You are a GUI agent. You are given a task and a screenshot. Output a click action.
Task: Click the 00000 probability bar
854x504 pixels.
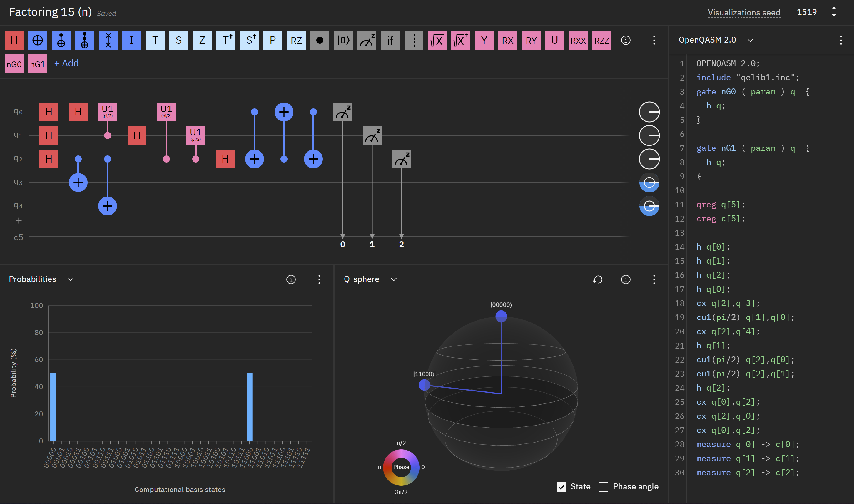[53, 407]
